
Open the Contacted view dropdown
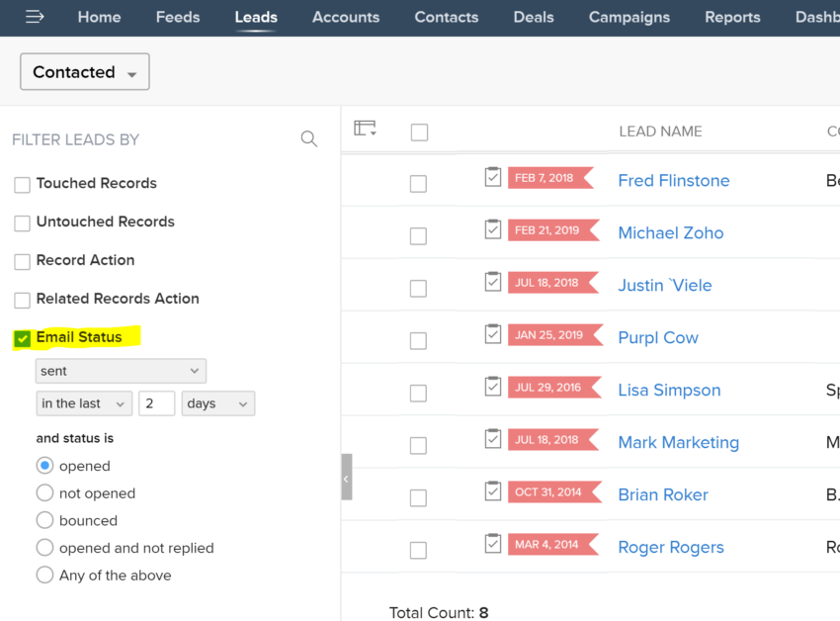[x=84, y=71]
